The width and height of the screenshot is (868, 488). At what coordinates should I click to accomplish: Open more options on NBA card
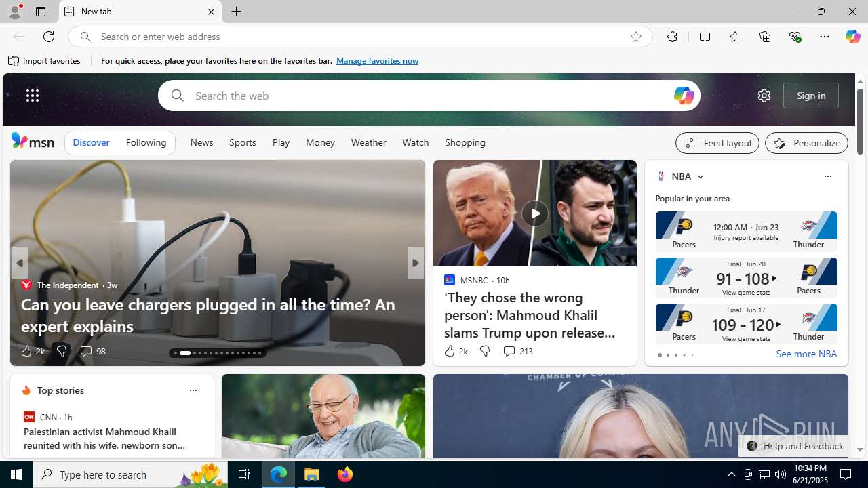coord(827,176)
